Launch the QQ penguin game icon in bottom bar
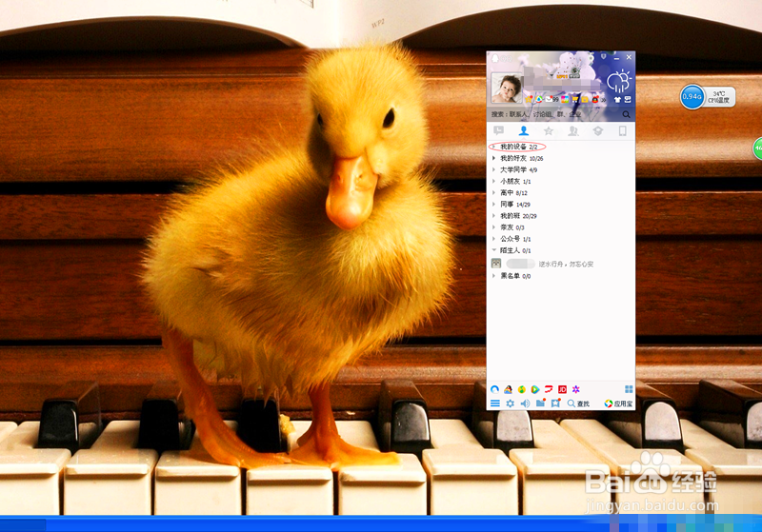762x532 pixels. click(x=509, y=389)
